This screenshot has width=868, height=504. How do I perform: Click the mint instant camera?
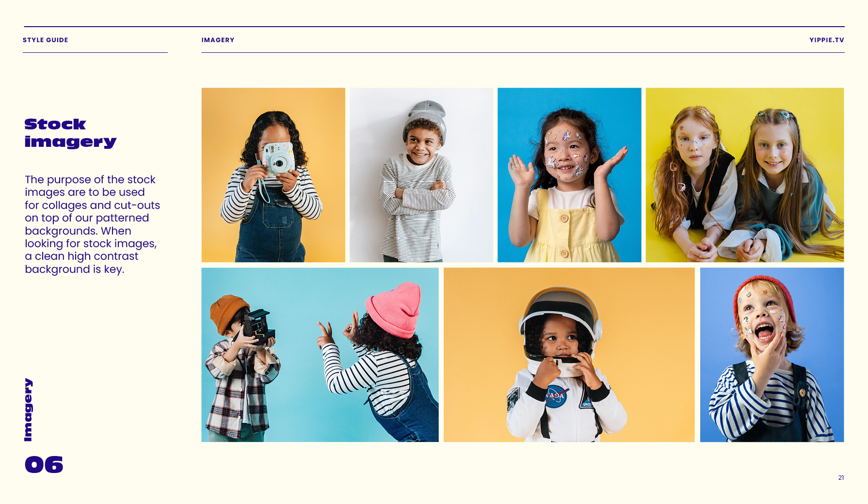point(277,158)
